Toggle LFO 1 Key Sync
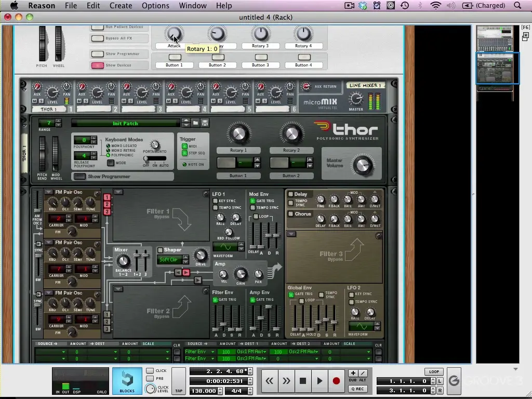 pyautogui.click(x=215, y=201)
